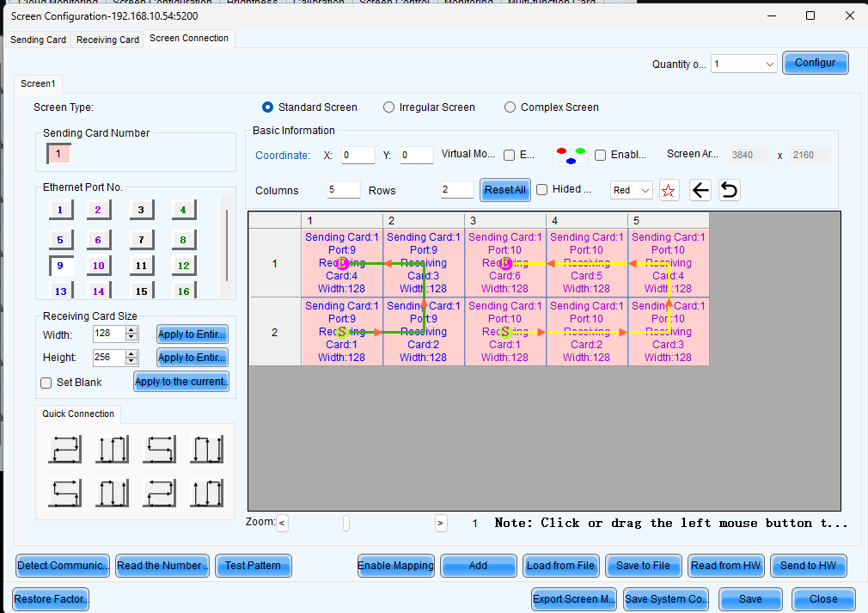Increase receiving card Width with up spinner
This screenshot has width=868, height=613.
[131, 331]
